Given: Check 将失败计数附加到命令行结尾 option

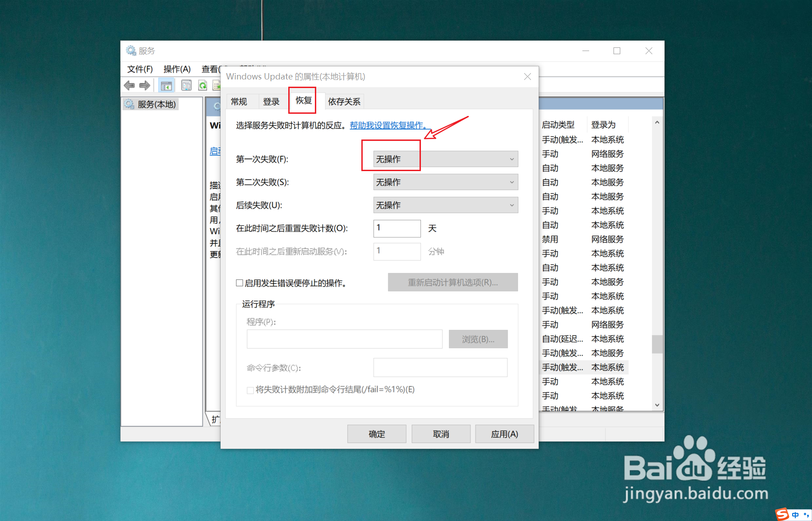Looking at the screenshot, I should click(x=250, y=390).
